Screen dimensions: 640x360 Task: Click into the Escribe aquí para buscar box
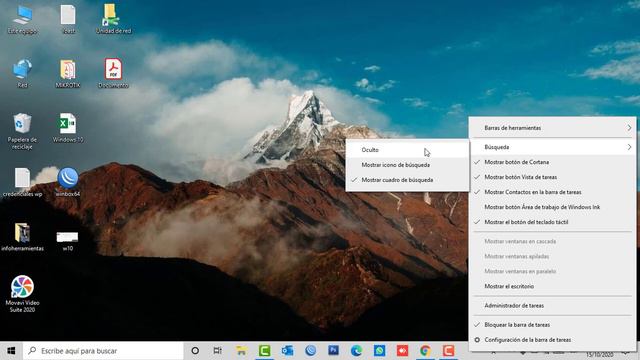103,351
